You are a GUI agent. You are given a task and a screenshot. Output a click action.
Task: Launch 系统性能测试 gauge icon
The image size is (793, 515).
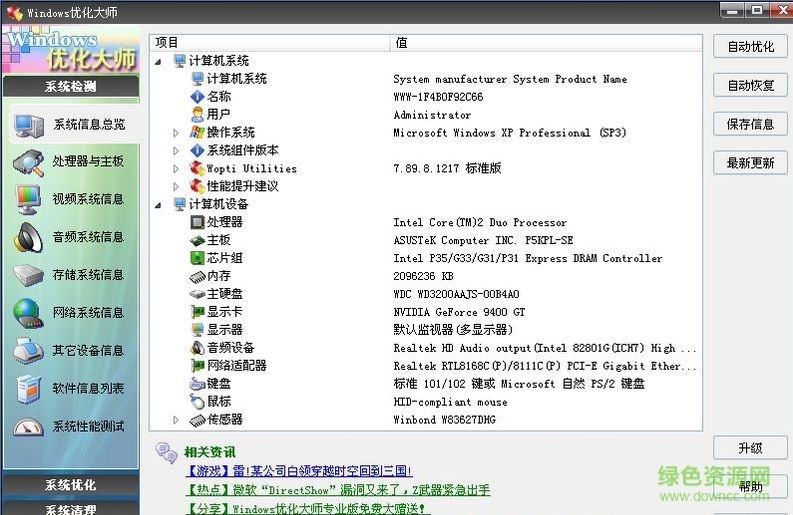28,427
